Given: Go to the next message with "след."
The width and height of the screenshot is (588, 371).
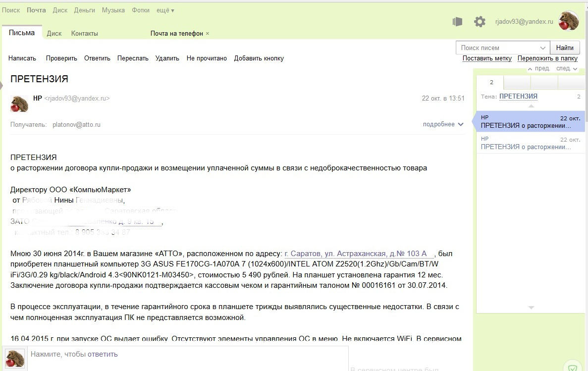Looking at the screenshot, I should coord(566,68).
